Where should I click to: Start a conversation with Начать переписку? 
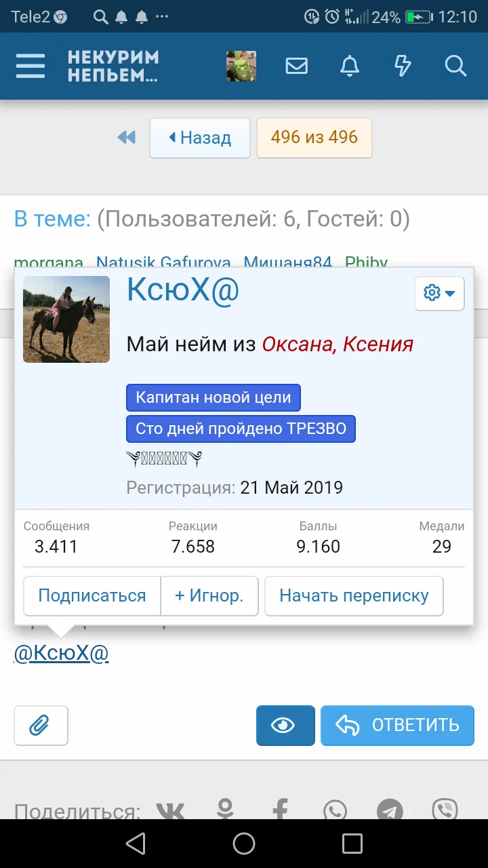[354, 595]
